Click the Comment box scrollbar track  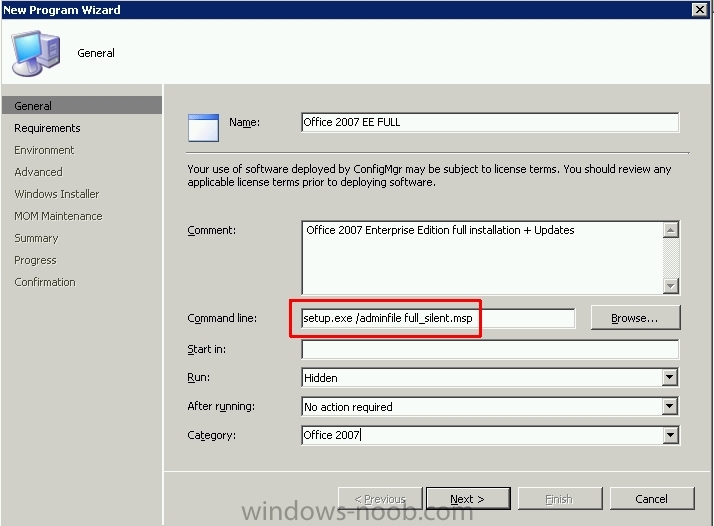[670, 258]
